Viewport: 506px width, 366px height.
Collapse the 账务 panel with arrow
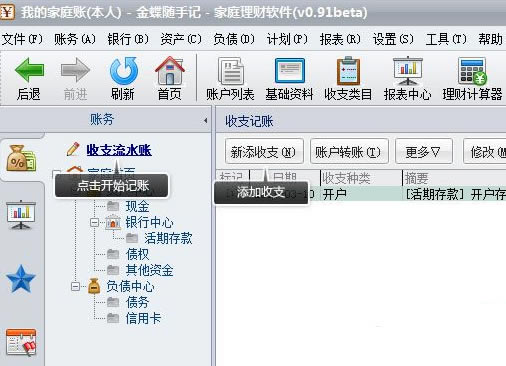pyautogui.click(x=206, y=120)
